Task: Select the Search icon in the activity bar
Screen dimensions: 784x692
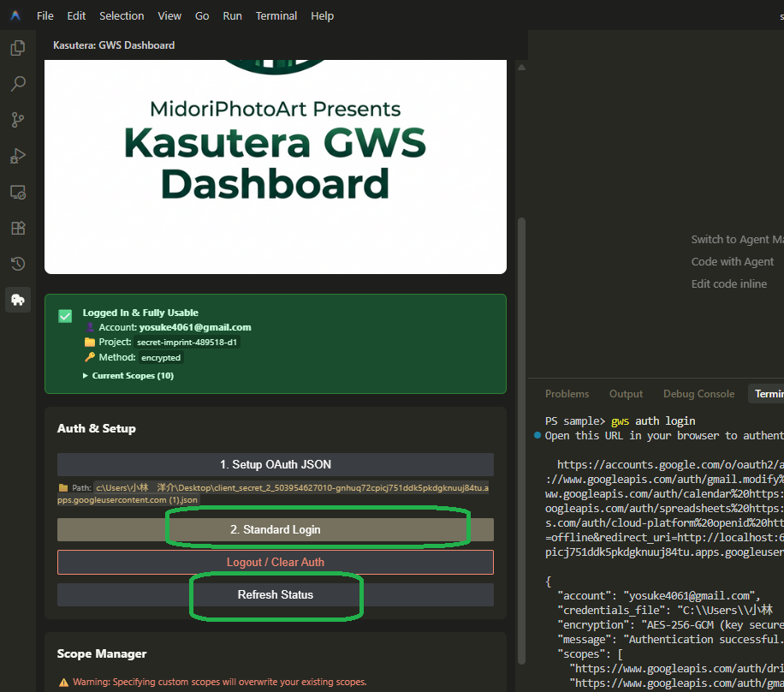Action: [x=17, y=83]
